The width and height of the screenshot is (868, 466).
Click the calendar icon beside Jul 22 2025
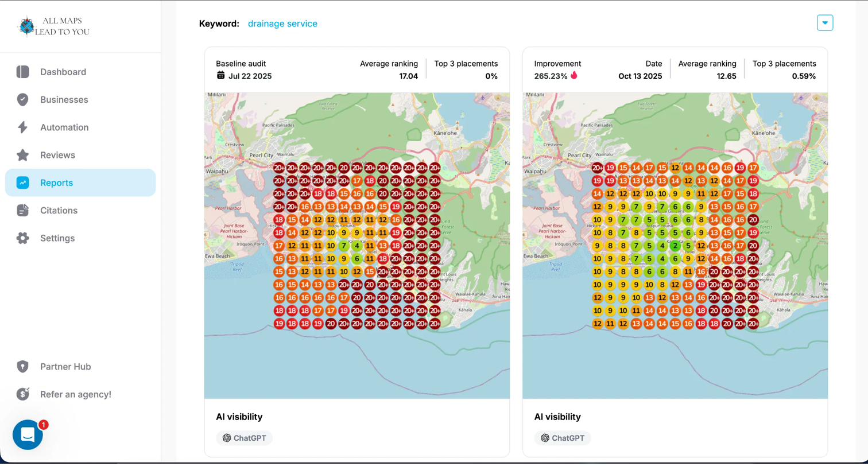click(x=220, y=76)
